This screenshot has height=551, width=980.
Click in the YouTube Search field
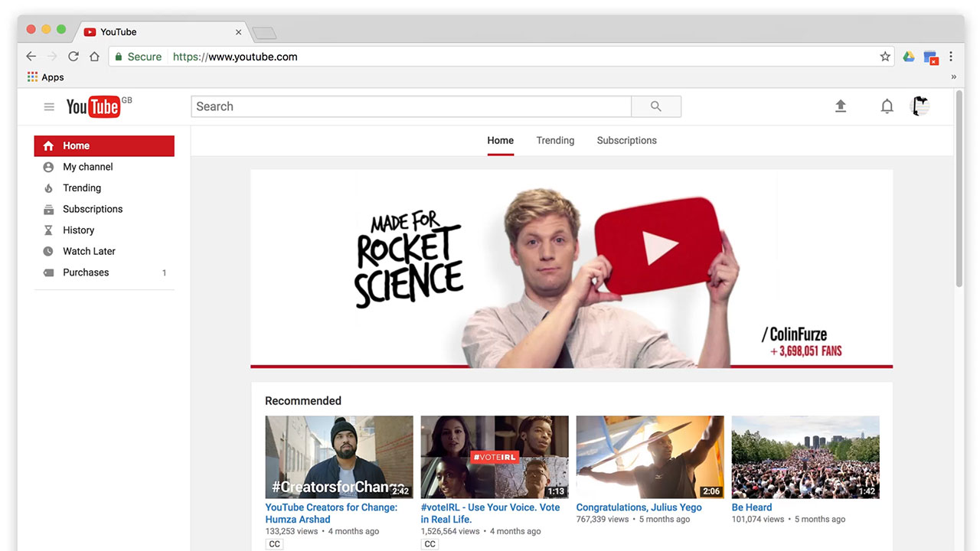[x=411, y=106]
